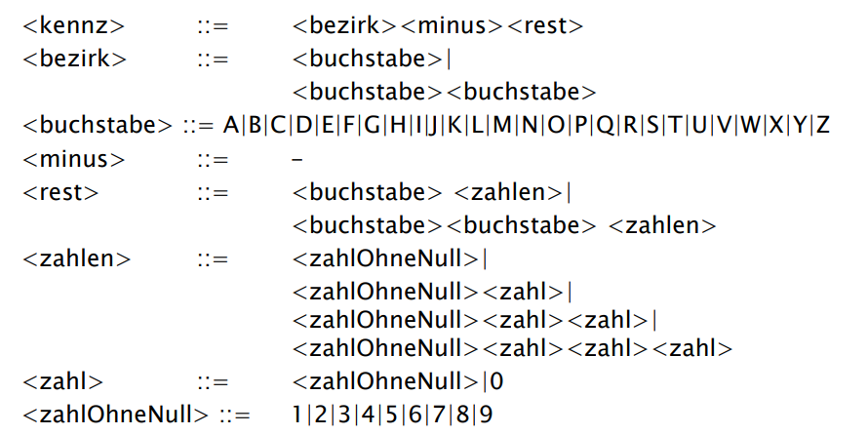Click digit 5 in the <zahlOhneNull> rule
The width and height of the screenshot is (868, 435).
tap(390, 415)
